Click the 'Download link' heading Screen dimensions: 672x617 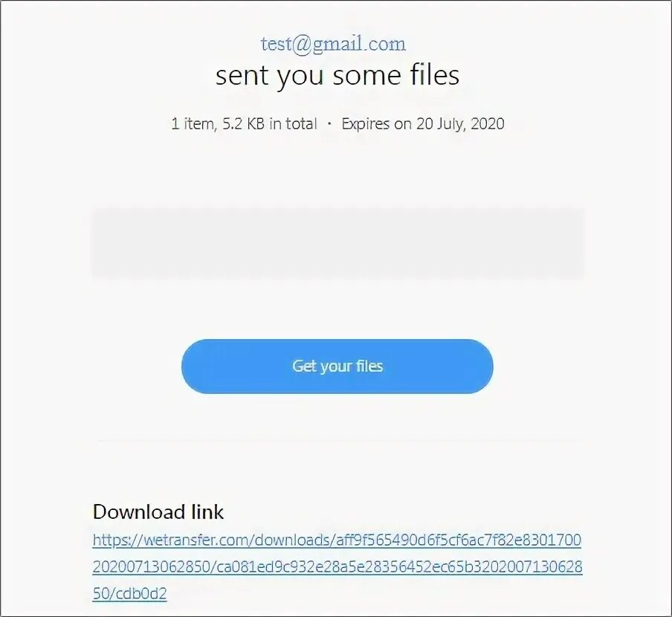158,511
